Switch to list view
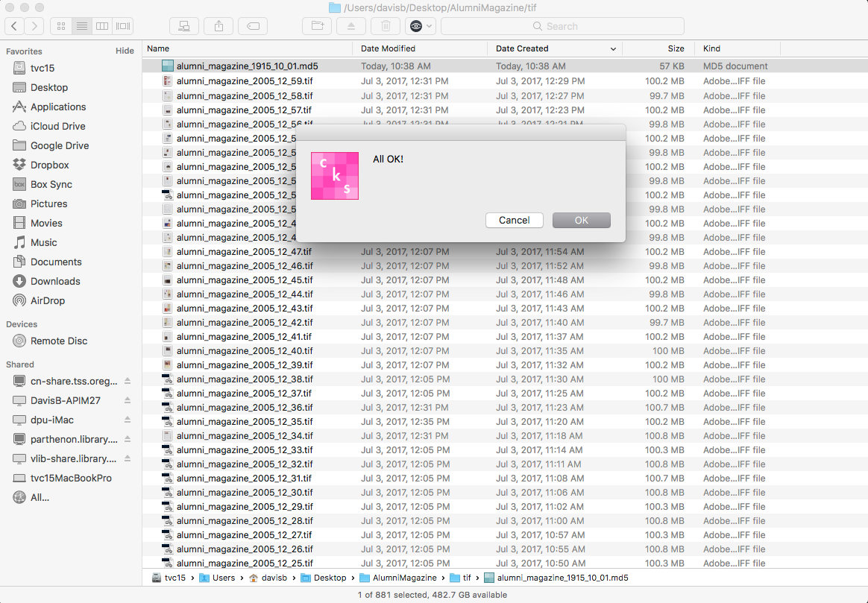The image size is (868, 603). coord(81,26)
